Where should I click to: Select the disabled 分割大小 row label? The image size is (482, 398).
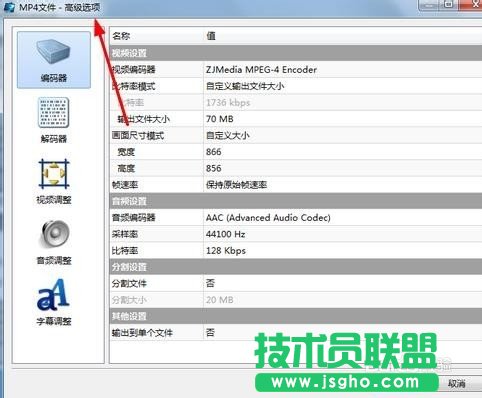pos(129,300)
